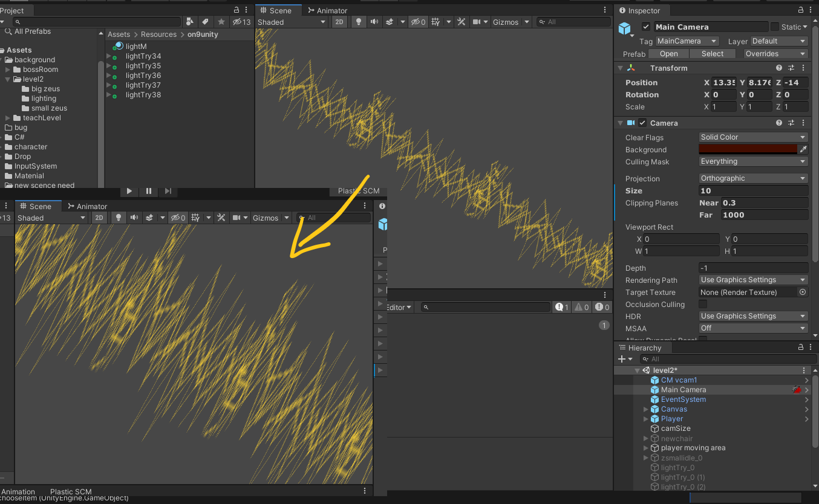Toggle scene audio in upper Scene view

point(374,22)
